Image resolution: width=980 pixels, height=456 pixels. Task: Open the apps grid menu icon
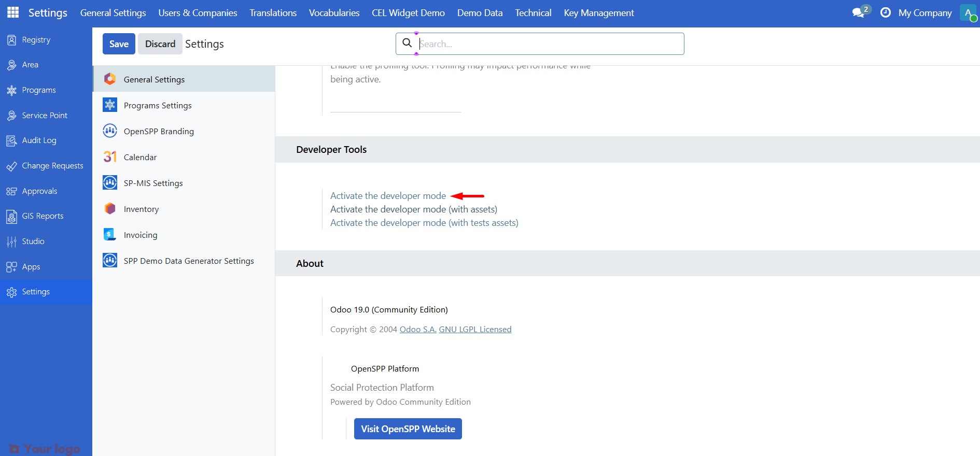[x=13, y=12]
